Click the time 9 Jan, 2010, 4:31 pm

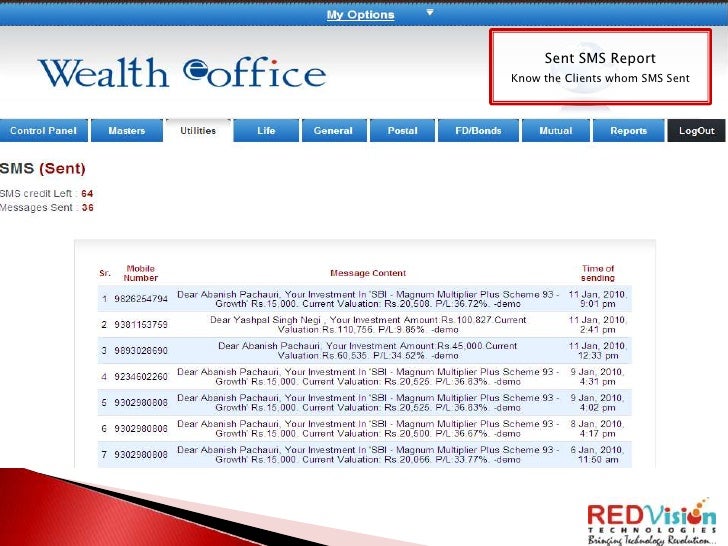coord(598,377)
